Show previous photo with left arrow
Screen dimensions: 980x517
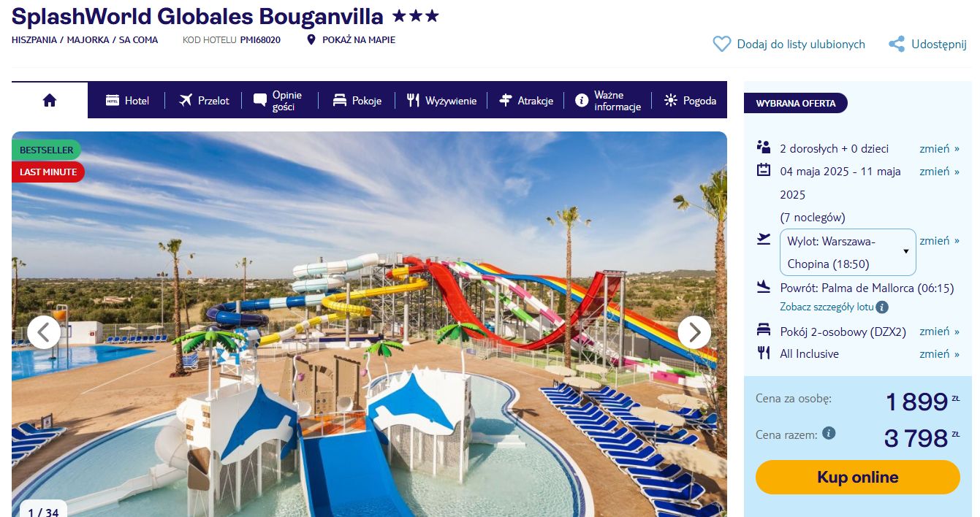[x=44, y=333]
